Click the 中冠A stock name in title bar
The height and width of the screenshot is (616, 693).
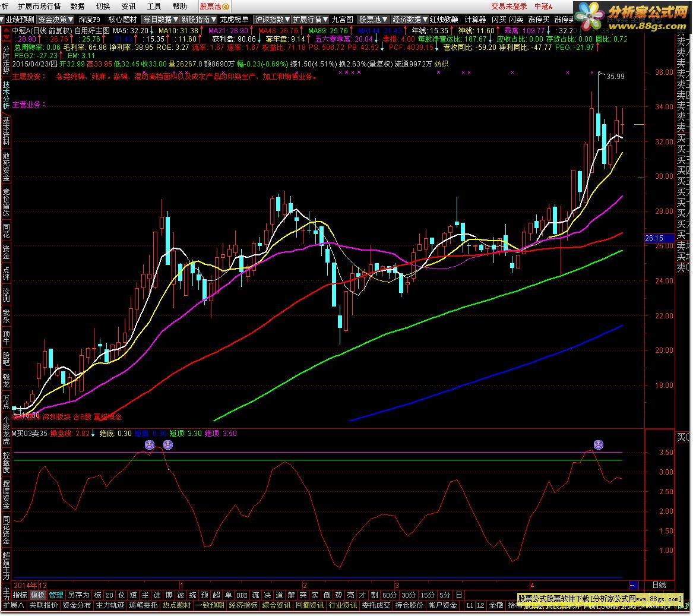[543, 6]
